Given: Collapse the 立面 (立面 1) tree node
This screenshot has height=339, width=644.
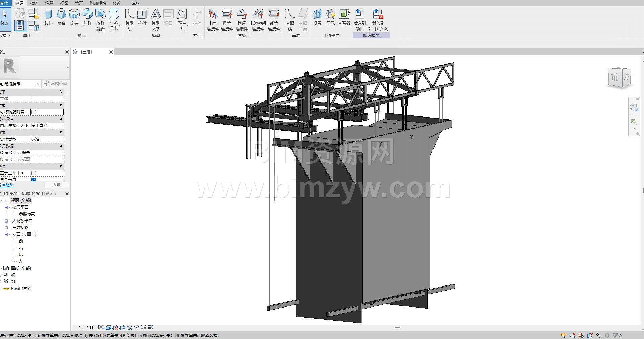Looking at the screenshot, I should click(6, 234).
